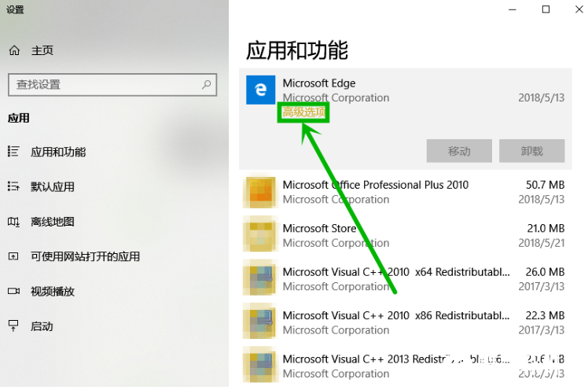The height and width of the screenshot is (390, 588).
Task: Maximize the Settings window
Action: pyautogui.click(x=546, y=9)
